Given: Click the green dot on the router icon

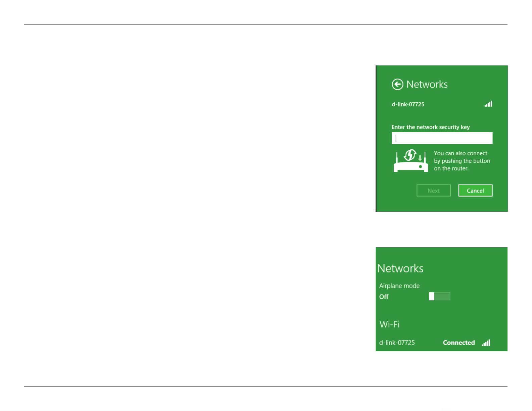Looking at the screenshot, I should [x=420, y=166].
